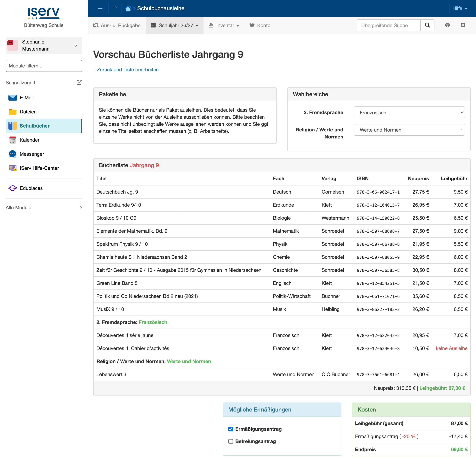This screenshot has height=470, width=476.
Task: Edit Schnellzugriff with pencil icon
Action: point(79,82)
